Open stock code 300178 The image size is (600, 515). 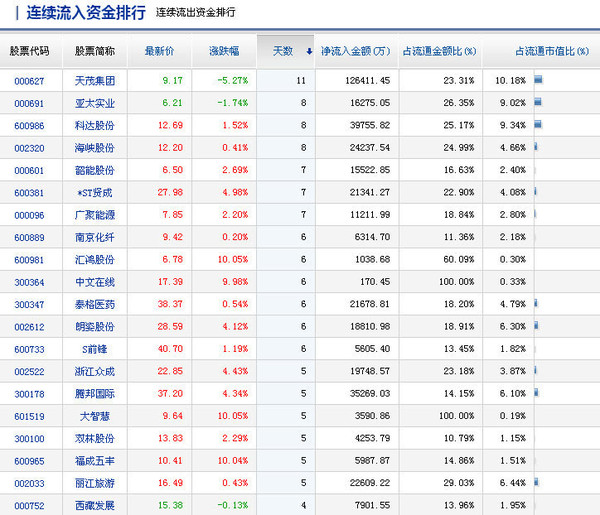point(29,394)
